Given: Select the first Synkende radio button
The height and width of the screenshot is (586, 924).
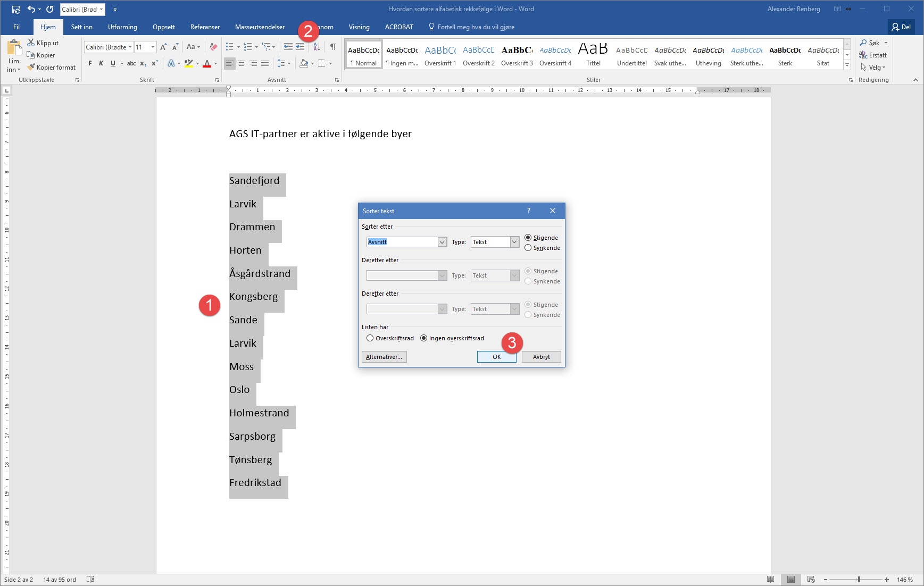Looking at the screenshot, I should [528, 248].
